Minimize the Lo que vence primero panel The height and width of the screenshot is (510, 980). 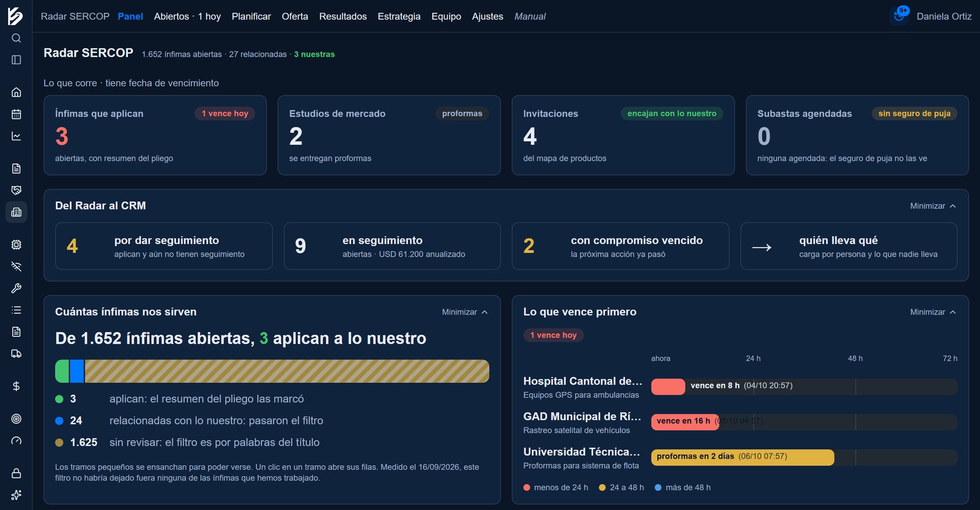click(933, 312)
